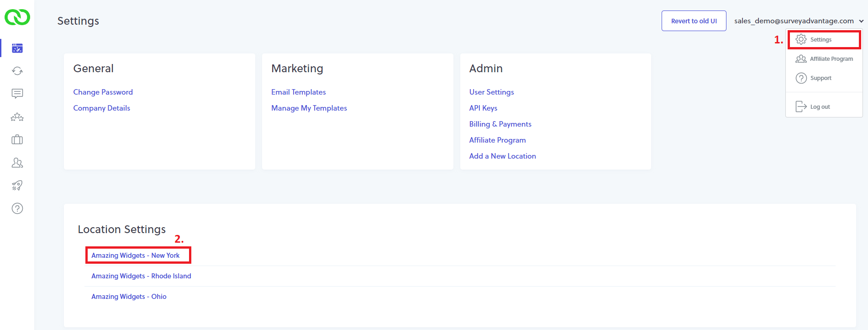Click the stars reviews sidebar icon
The height and width of the screenshot is (330, 868).
[17, 117]
